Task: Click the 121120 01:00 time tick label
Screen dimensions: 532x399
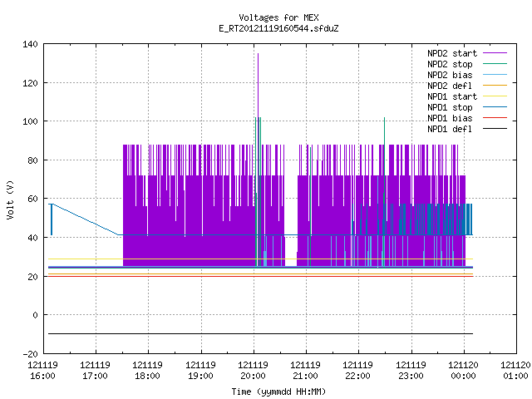Action: [515, 371]
